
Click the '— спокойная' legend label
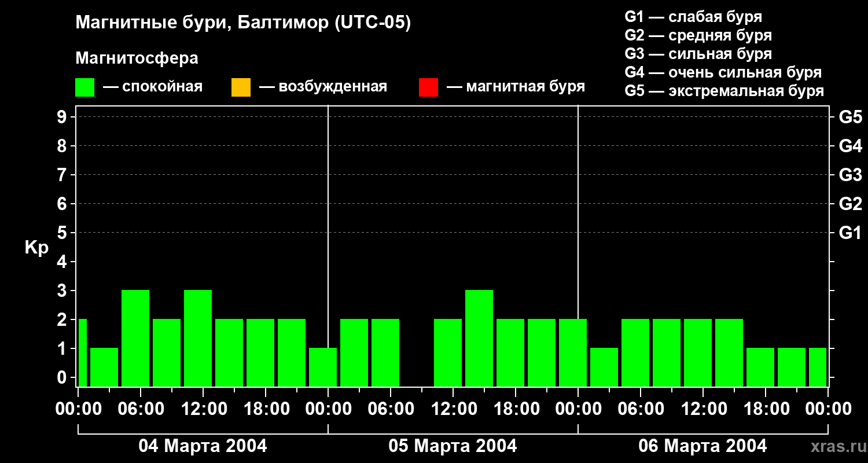click(153, 87)
